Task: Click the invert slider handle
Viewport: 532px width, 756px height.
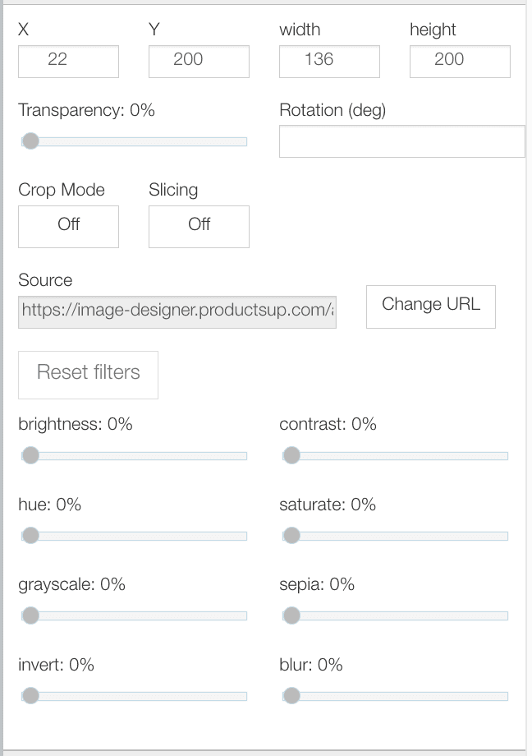Action: point(30,696)
